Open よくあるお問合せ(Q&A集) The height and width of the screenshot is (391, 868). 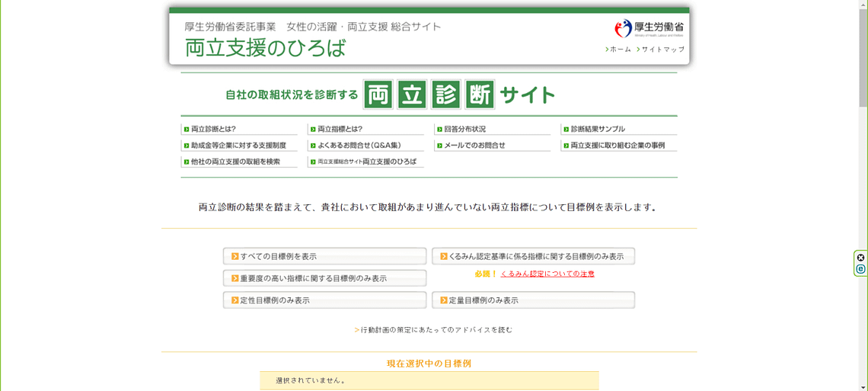pos(359,146)
